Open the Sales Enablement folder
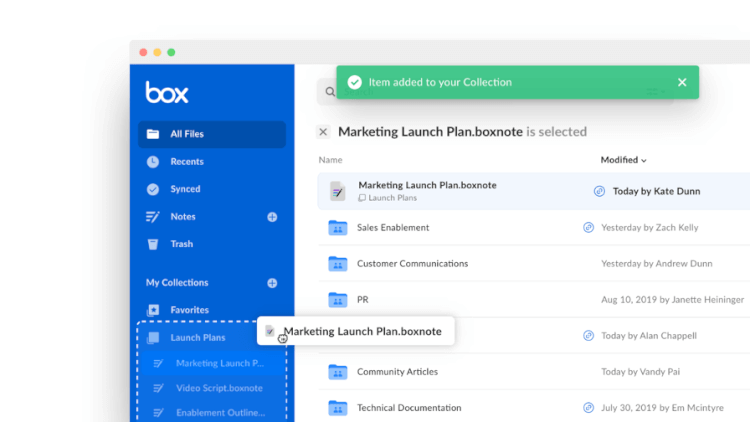750x422 pixels. click(392, 228)
